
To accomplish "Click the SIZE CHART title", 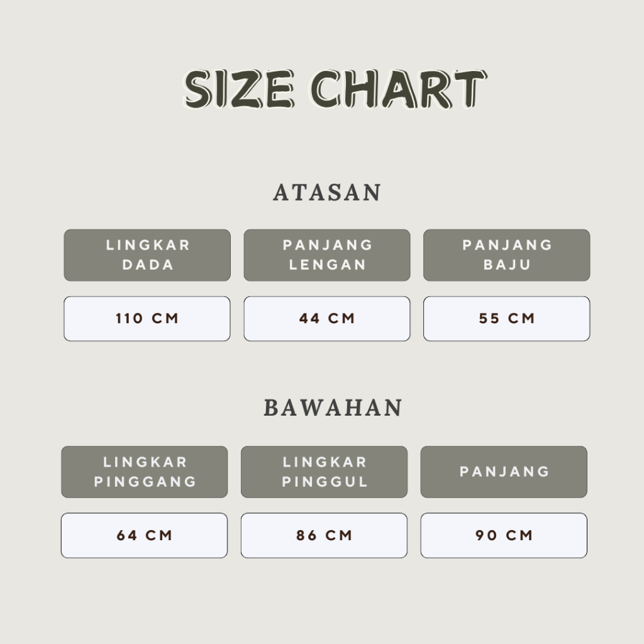I will coord(335,89).
